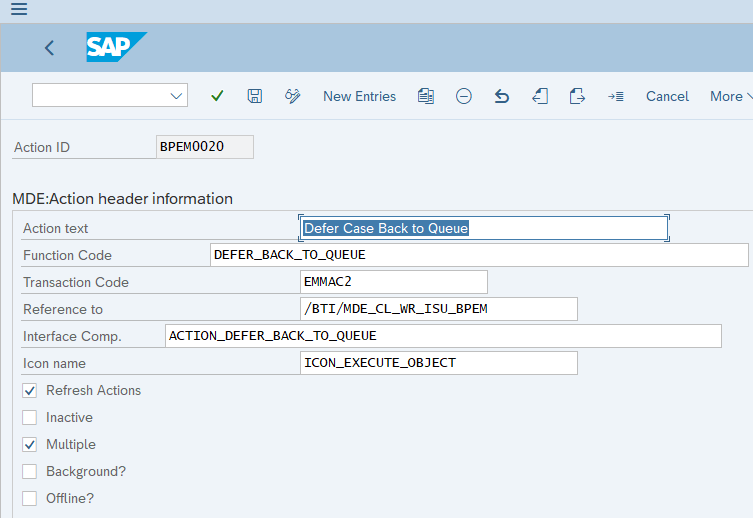Click the green checkmark Enter icon

pyautogui.click(x=217, y=96)
